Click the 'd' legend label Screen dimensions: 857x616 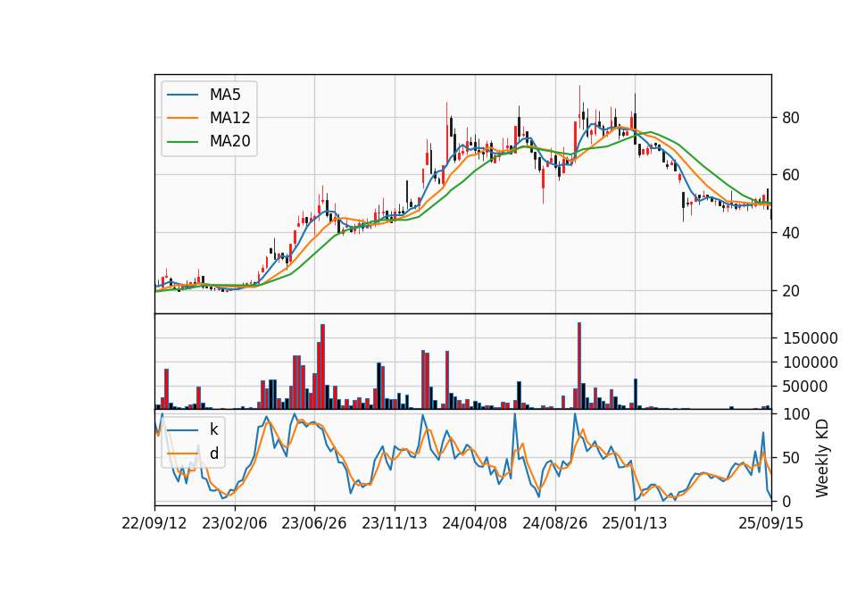pyautogui.click(x=213, y=454)
